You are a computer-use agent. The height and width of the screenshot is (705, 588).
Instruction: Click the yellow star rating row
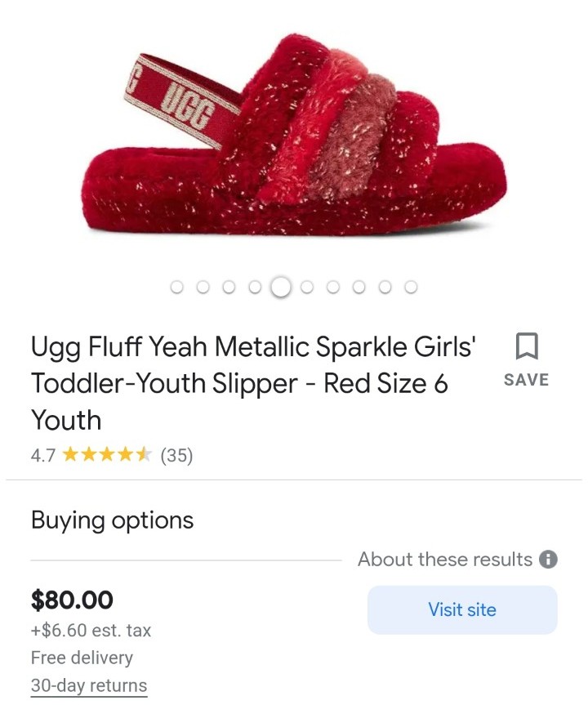point(107,454)
